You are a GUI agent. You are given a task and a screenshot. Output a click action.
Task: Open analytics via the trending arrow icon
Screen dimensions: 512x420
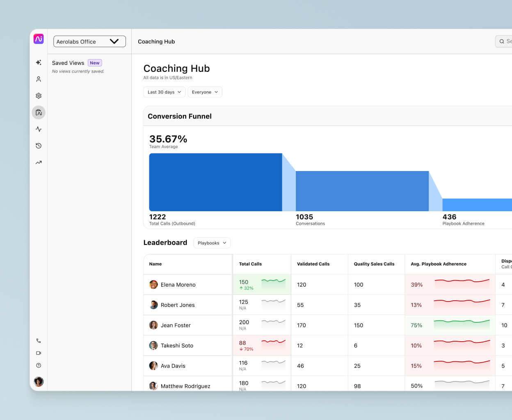pos(39,162)
